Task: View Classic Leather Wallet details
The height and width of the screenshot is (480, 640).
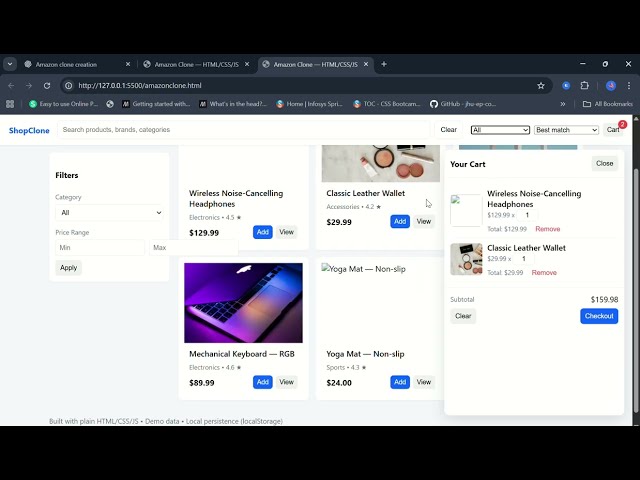Action: click(x=424, y=221)
